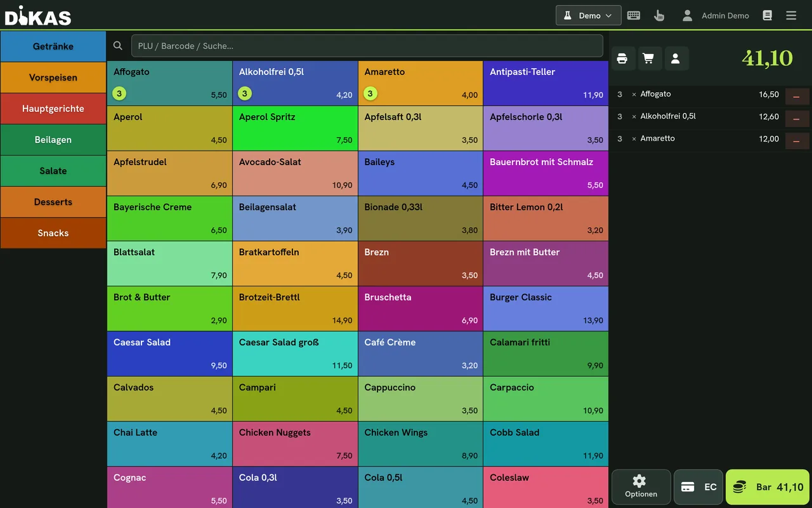This screenshot has width=812, height=508.
Task: Focus the PLU / Barcode search field
Action: 367,46
